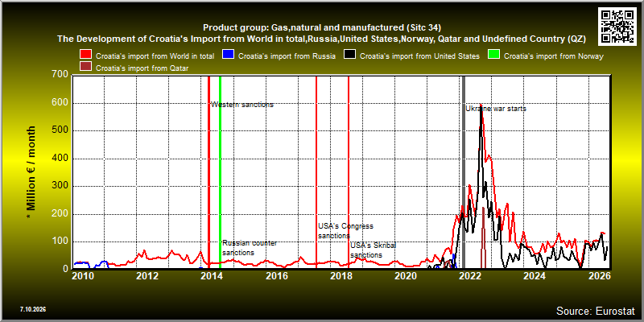Click the 700 value on the y-axis
This screenshot has width=644, height=322.
[x=60, y=75]
